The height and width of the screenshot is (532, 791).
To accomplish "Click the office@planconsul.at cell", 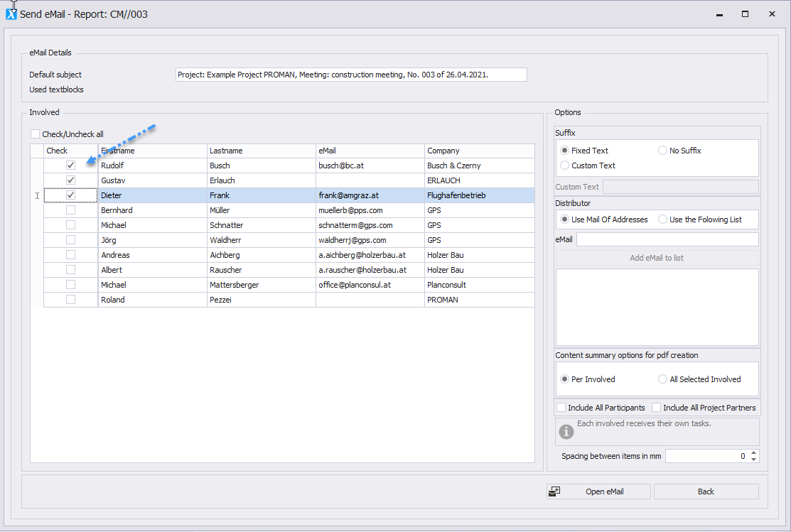I will coord(370,285).
